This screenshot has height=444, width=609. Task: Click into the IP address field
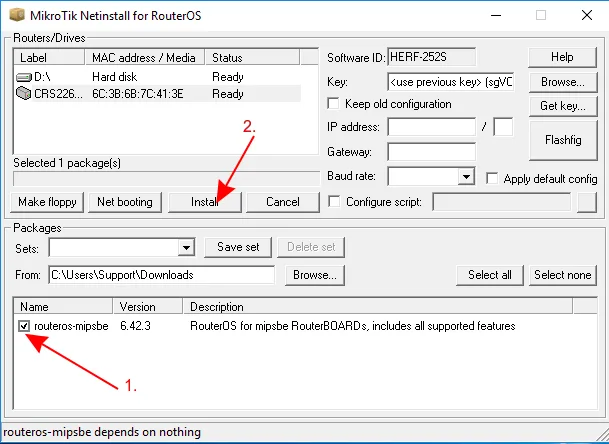[x=431, y=127]
